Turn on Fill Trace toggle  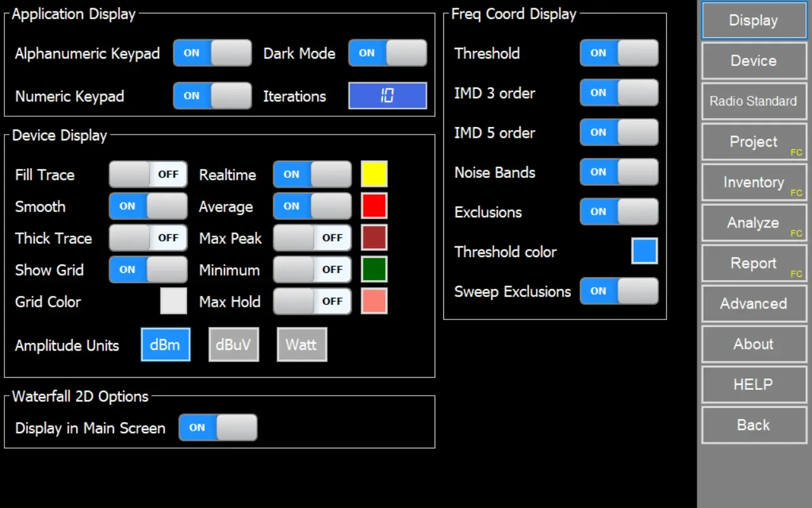click(x=148, y=175)
